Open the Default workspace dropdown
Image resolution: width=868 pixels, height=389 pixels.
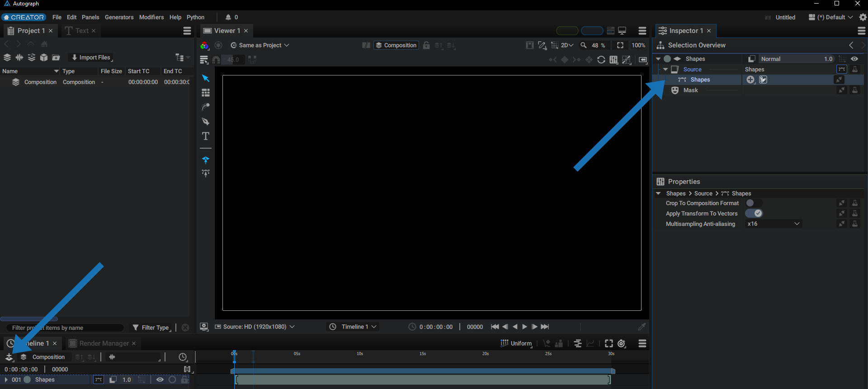click(x=831, y=17)
